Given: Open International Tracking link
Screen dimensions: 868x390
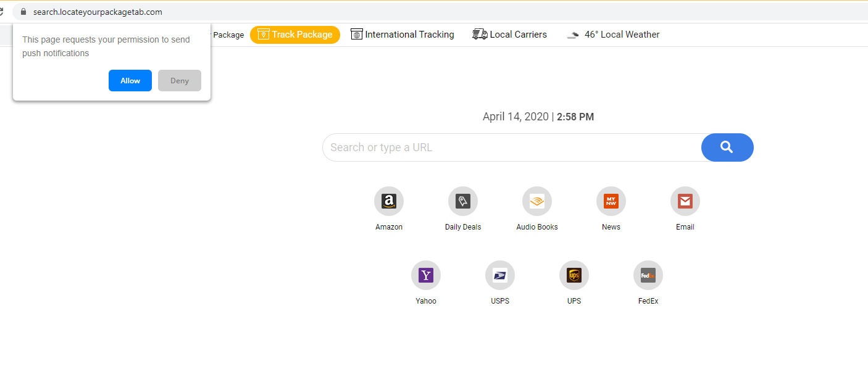Looking at the screenshot, I should (x=409, y=35).
